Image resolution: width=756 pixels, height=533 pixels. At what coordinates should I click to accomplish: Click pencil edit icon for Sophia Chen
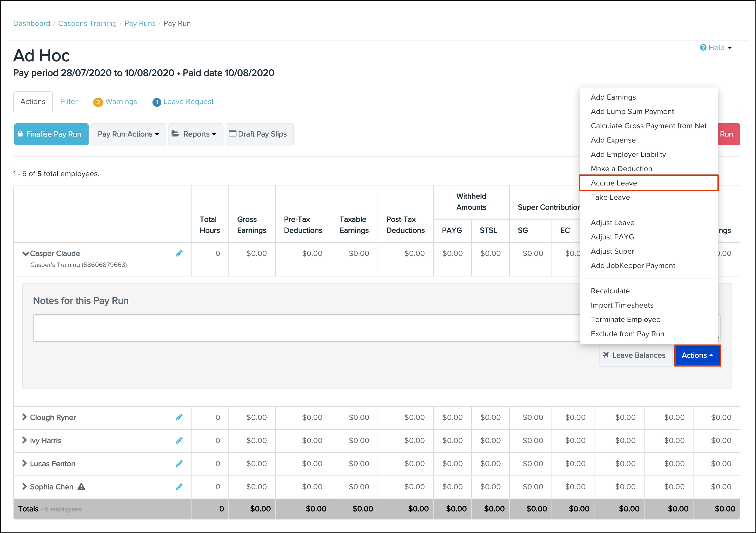coord(179,486)
